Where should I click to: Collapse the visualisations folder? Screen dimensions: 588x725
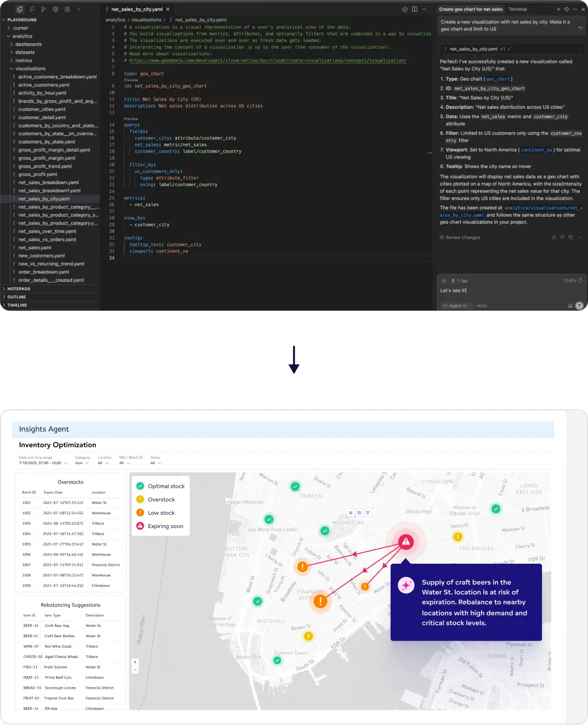pos(30,69)
